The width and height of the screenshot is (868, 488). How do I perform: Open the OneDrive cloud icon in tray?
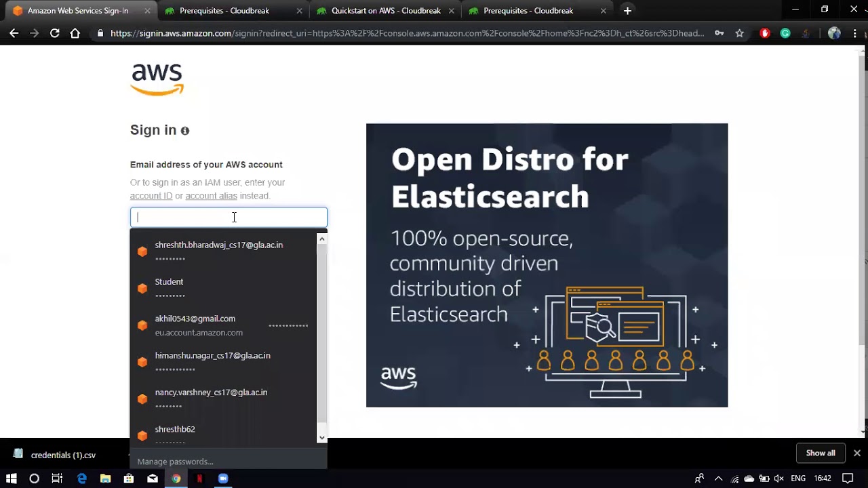[x=749, y=479]
